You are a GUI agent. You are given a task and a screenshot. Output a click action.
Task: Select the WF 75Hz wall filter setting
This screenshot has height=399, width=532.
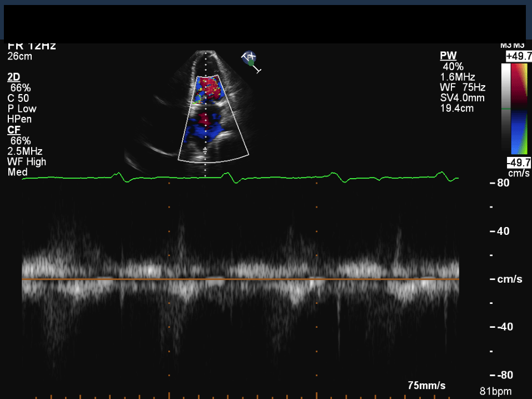461,87
